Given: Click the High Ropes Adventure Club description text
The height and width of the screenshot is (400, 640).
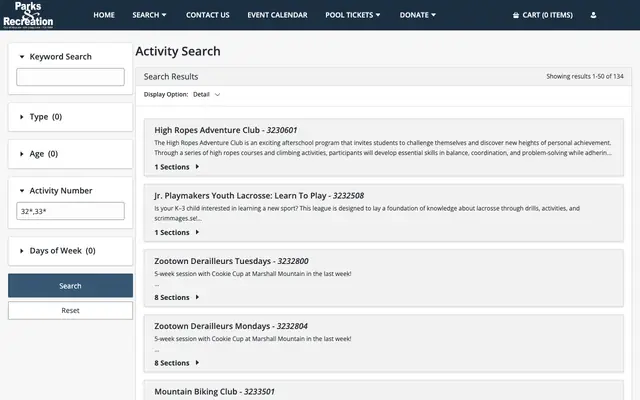Looking at the screenshot, I should 383,148.
